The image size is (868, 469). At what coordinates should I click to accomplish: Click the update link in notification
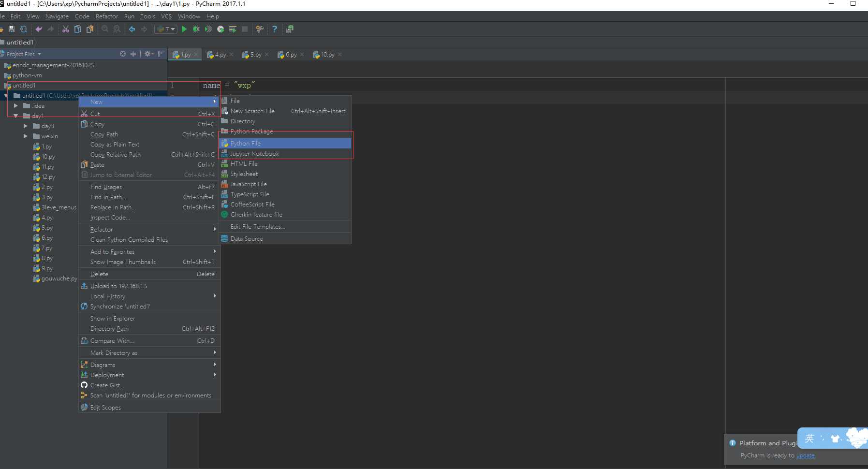pos(806,455)
